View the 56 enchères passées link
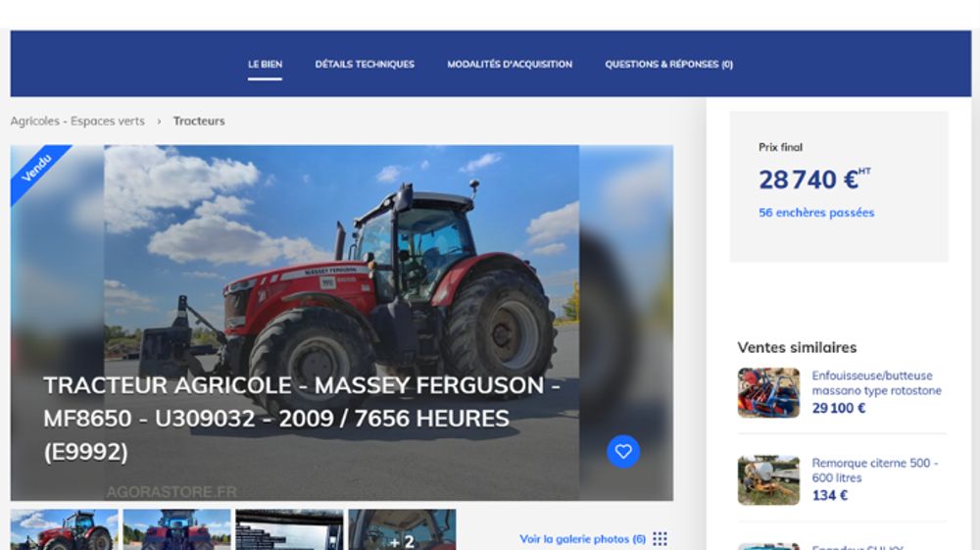Image resolution: width=980 pixels, height=550 pixels. pyautogui.click(x=816, y=213)
